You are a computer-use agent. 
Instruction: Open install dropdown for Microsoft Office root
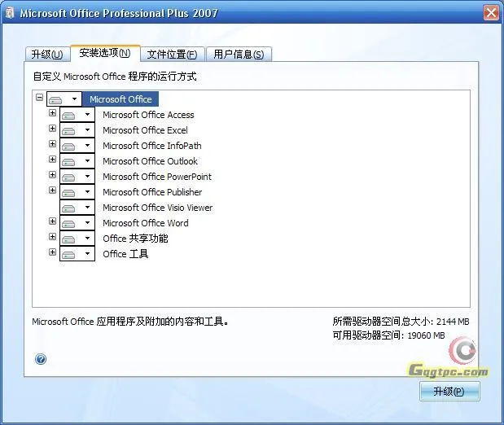(64, 99)
